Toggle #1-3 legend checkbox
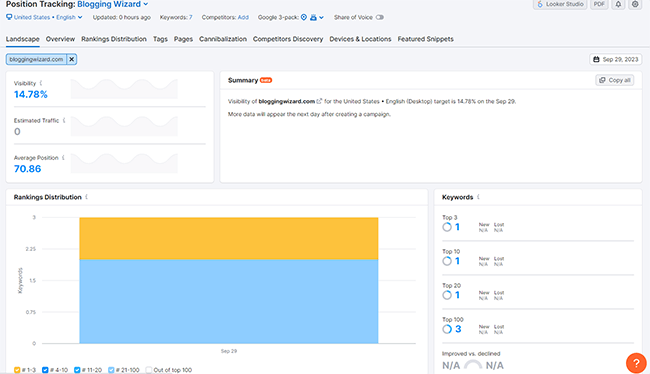 tap(17, 370)
